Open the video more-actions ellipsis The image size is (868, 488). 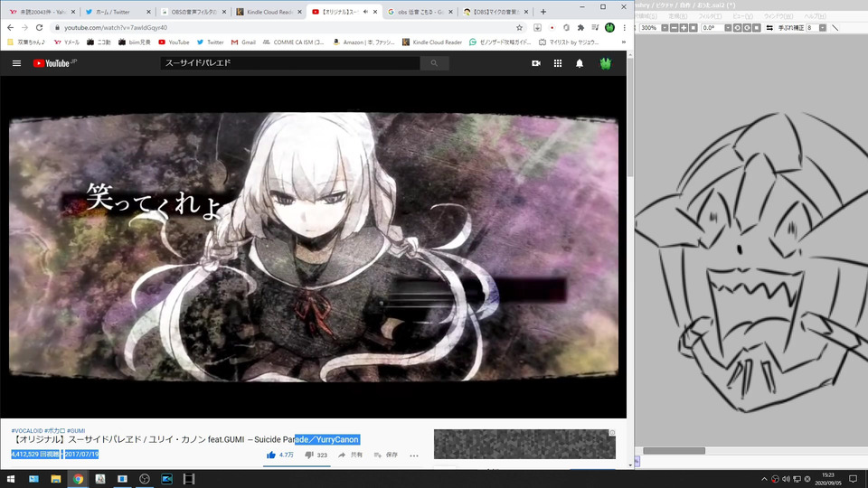[413, 455]
